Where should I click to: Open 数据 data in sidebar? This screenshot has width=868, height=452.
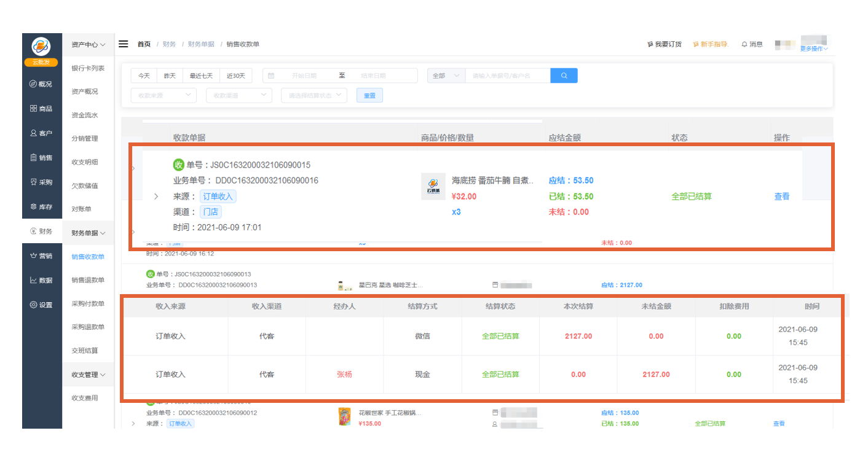point(41,281)
